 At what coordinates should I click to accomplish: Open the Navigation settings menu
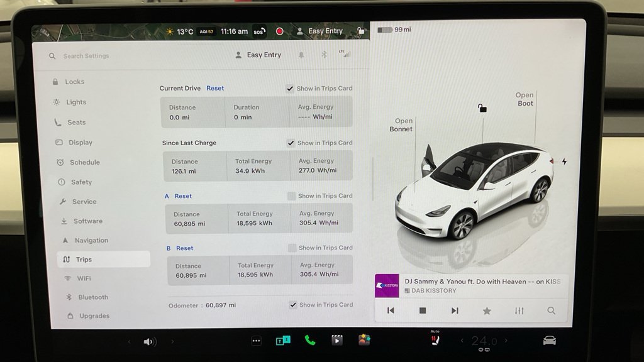pyautogui.click(x=91, y=241)
